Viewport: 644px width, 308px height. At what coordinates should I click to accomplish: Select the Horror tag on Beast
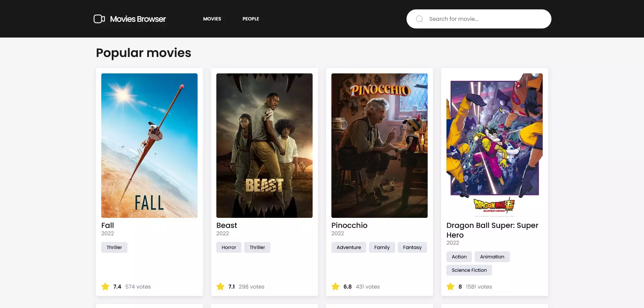pyautogui.click(x=229, y=247)
